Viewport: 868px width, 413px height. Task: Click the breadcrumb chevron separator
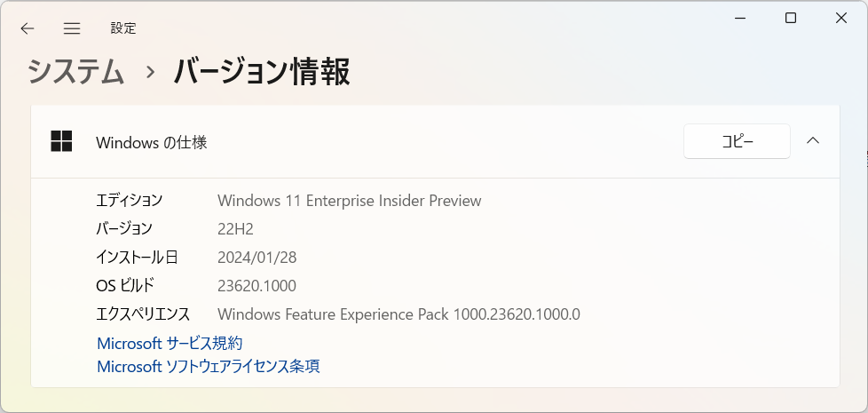[149, 72]
